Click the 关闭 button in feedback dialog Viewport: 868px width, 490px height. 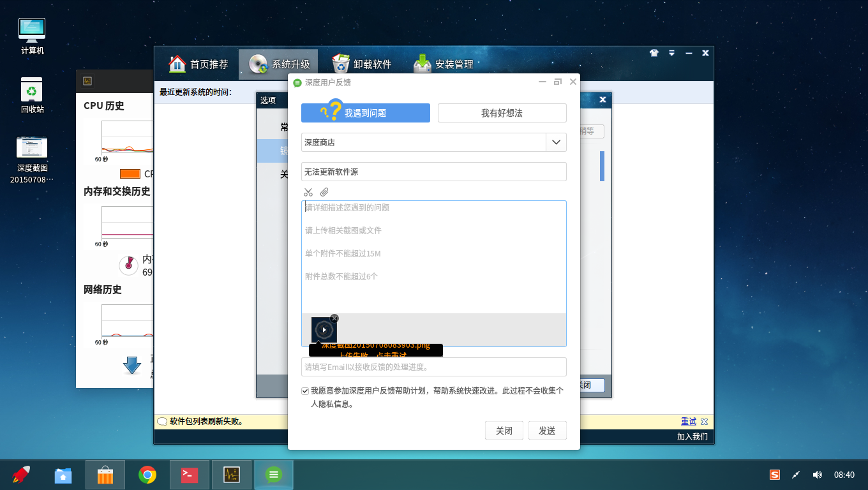(x=504, y=431)
